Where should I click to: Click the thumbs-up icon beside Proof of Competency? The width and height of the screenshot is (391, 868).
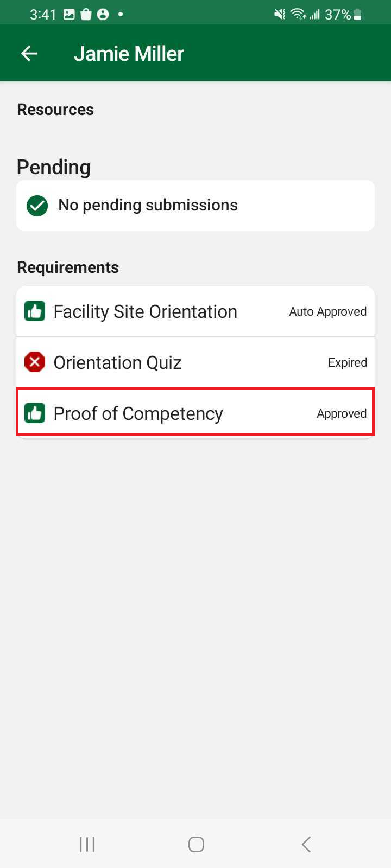(x=35, y=413)
